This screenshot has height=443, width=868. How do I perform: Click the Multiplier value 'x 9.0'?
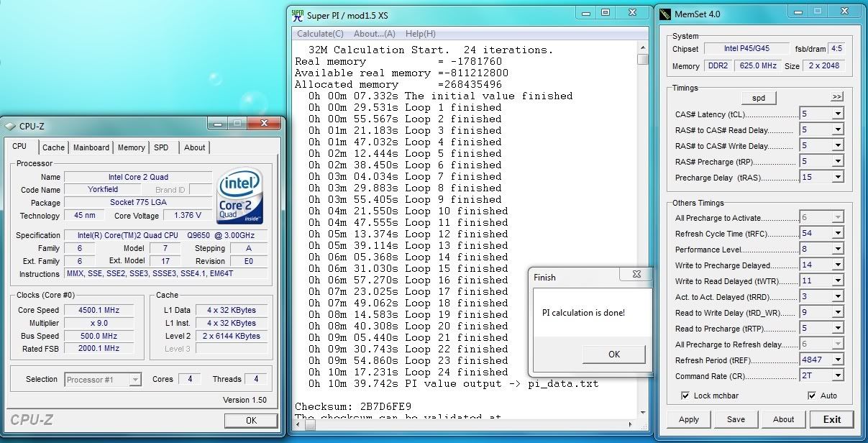[x=99, y=324]
